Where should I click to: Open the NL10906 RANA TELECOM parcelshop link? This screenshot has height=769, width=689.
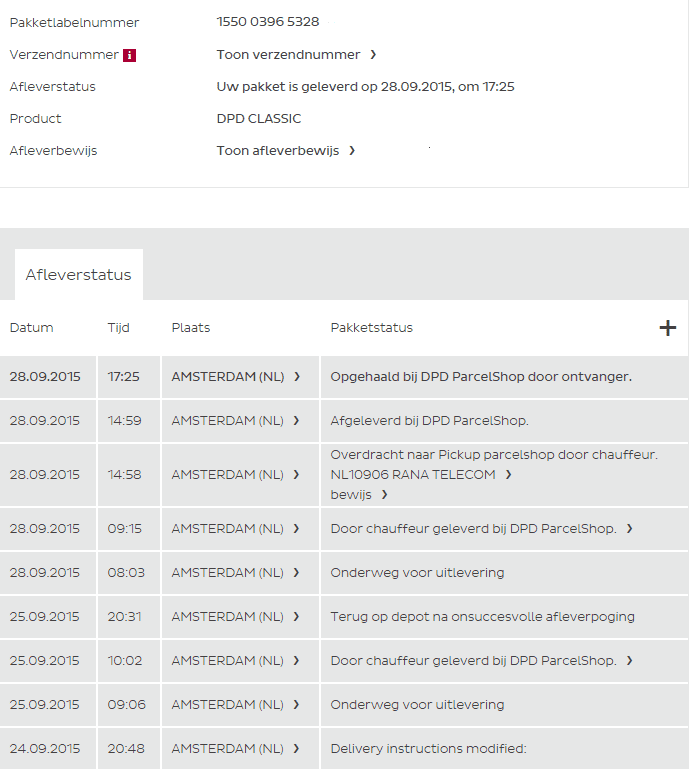(x=421, y=475)
